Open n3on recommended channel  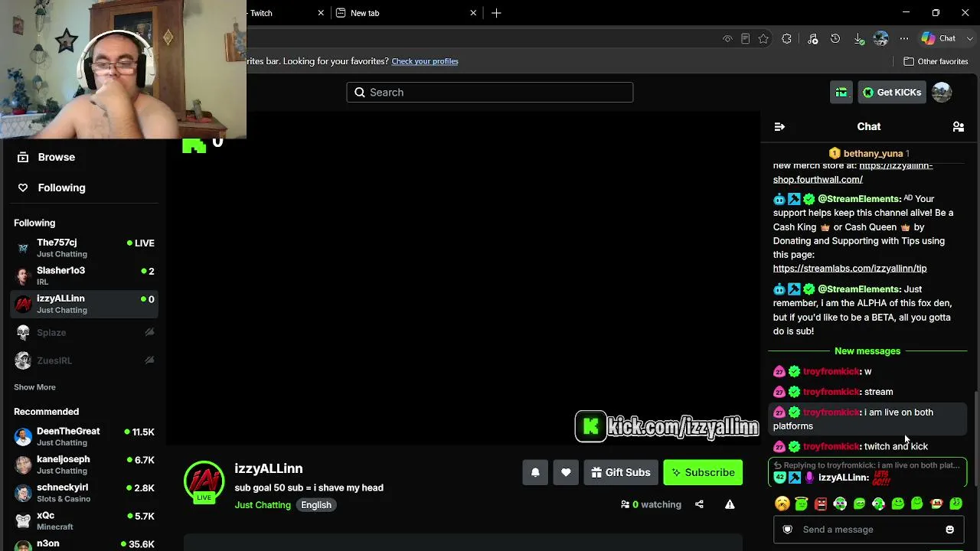click(x=84, y=544)
